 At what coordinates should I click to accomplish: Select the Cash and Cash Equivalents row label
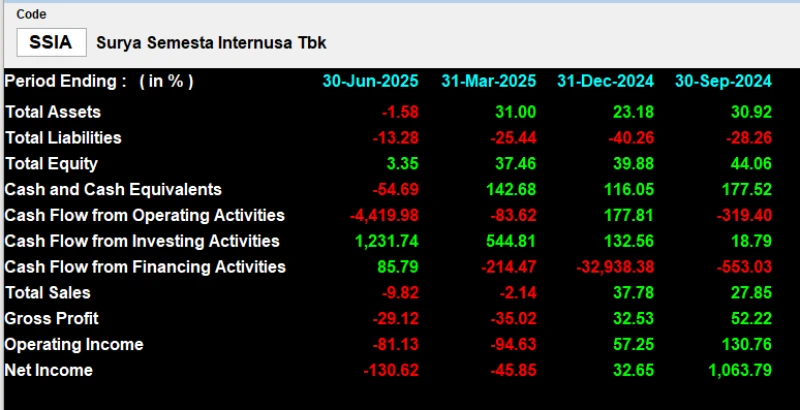click(113, 190)
